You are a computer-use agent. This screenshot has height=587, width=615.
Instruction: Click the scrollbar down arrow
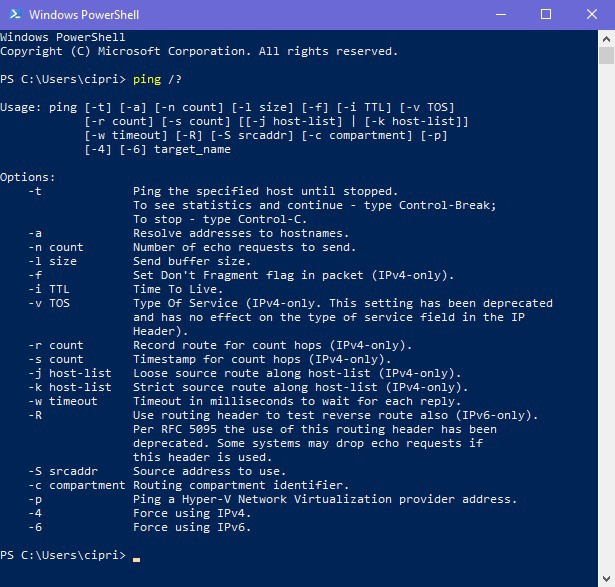[x=606, y=579]
